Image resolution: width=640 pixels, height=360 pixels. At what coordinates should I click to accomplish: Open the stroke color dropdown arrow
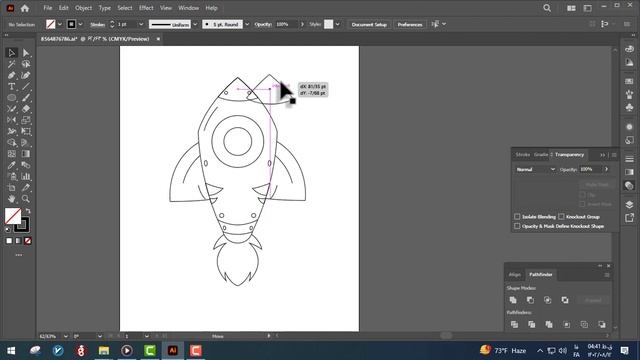point(80,24)
